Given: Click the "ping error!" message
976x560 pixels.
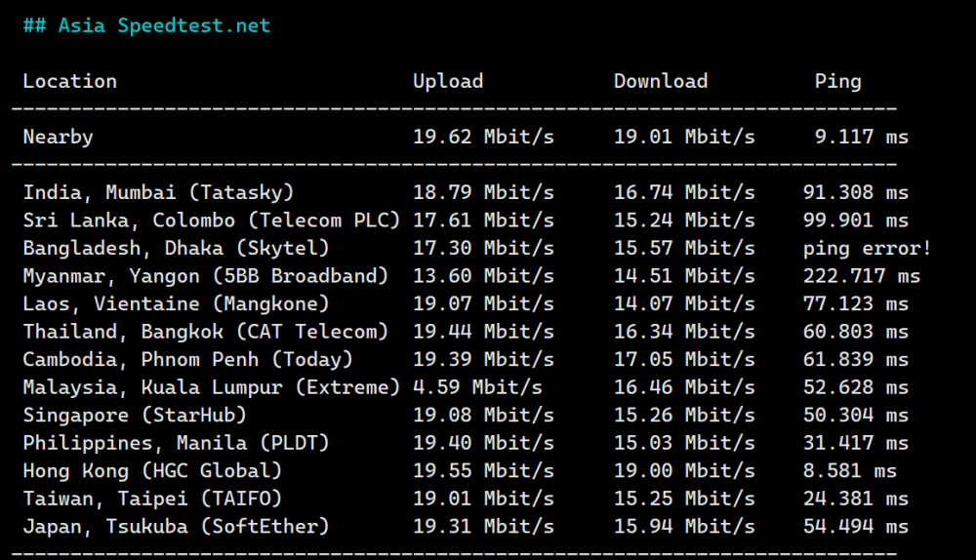Looking at the screenshot, I should pos(867,249).
